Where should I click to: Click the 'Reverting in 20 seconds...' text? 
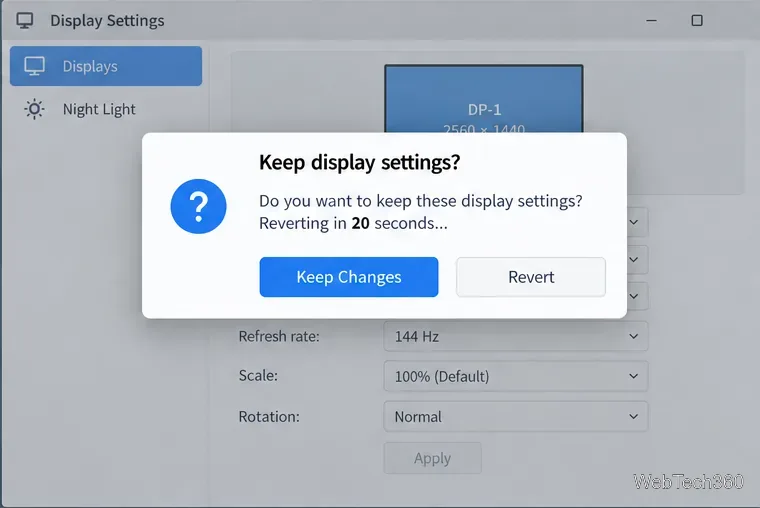[353, 223]
